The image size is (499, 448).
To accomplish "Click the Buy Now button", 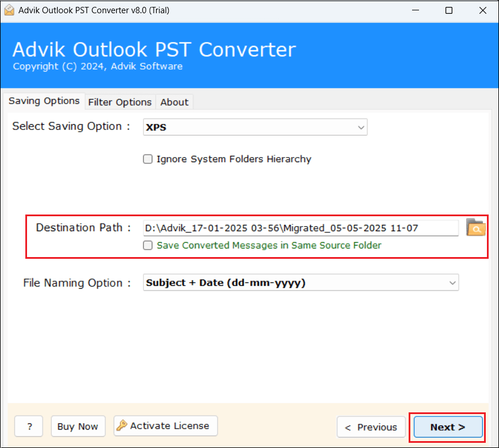I will click(78, 426).
